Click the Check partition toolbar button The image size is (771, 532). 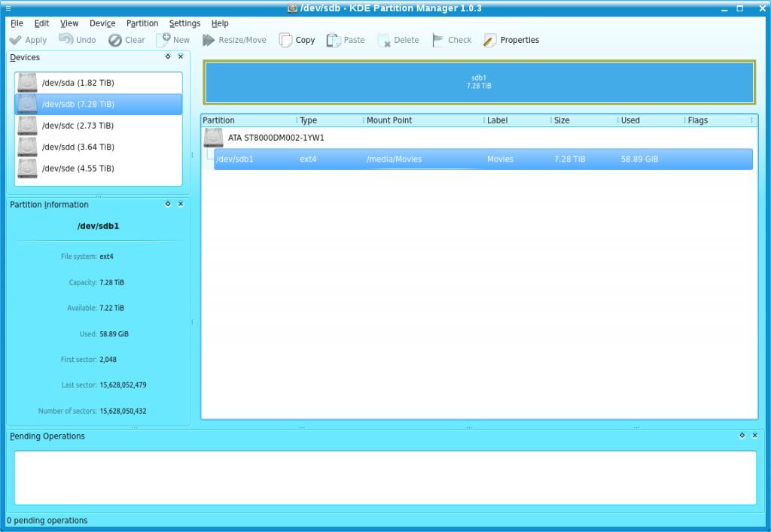(438, 40)
